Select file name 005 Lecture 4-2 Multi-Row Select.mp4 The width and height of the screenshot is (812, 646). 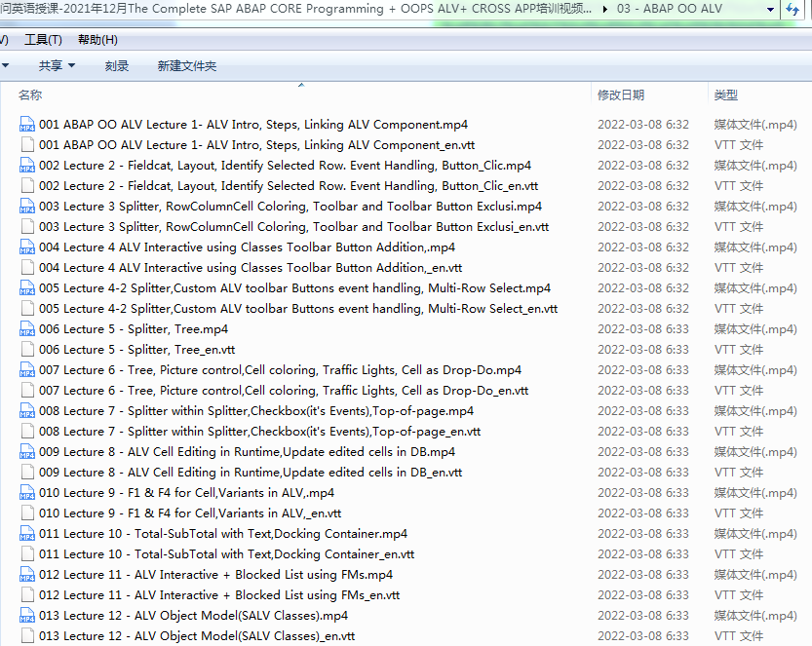coord(295,287)
